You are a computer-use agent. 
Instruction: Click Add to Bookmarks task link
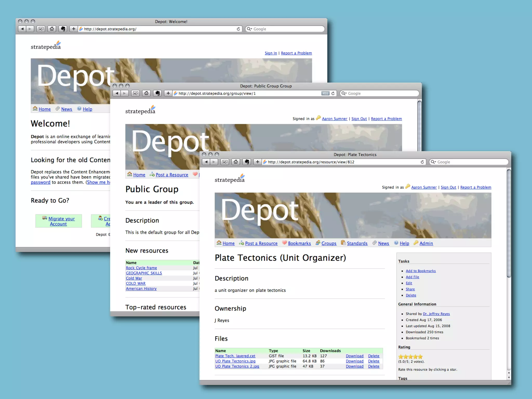click(421, 271)
